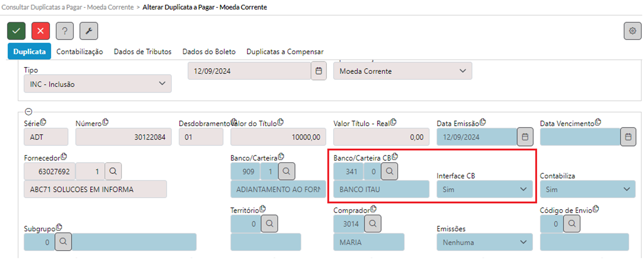Look up Comprador using magnifier icon
The height and width of the screenshot is (264, 644).
372,224
